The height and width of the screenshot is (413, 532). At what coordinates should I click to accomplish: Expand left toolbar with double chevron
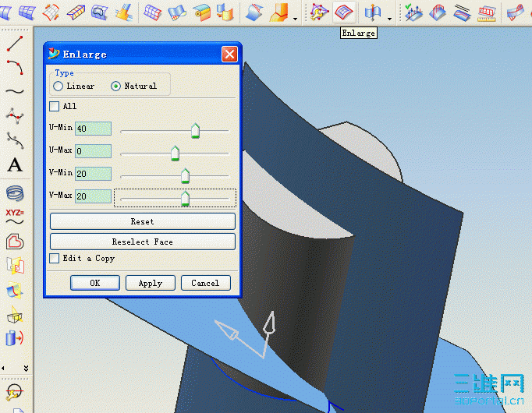coord(26,368)
